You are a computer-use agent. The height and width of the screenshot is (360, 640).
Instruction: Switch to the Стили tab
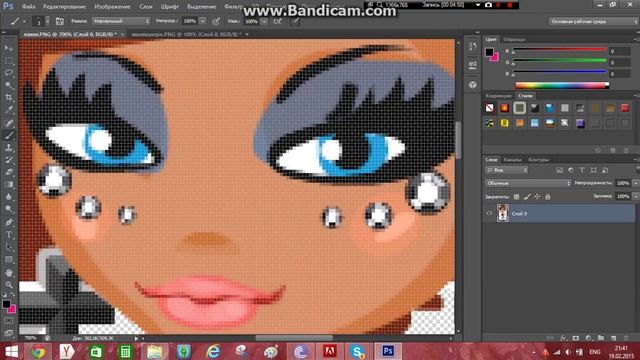(525, 96)
